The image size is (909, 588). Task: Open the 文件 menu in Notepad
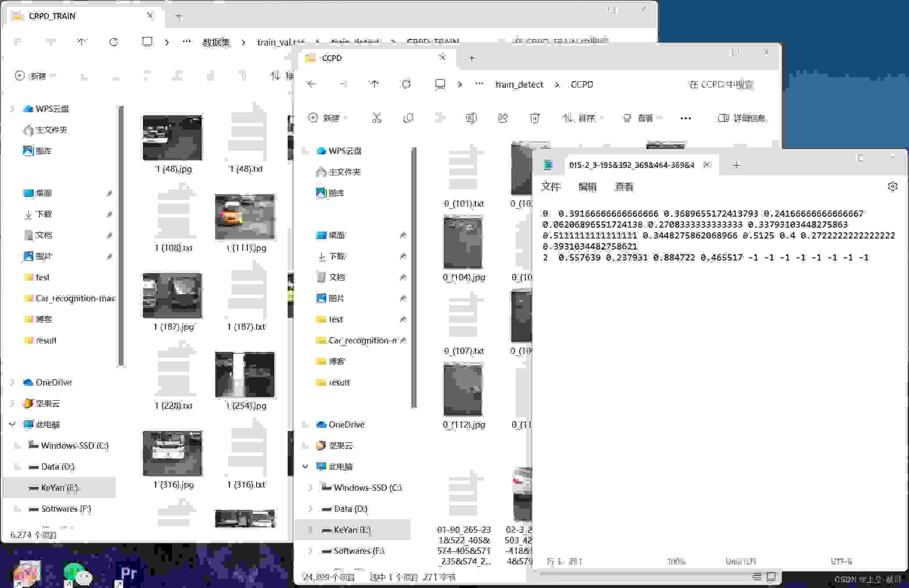click(x=551, y=187)
